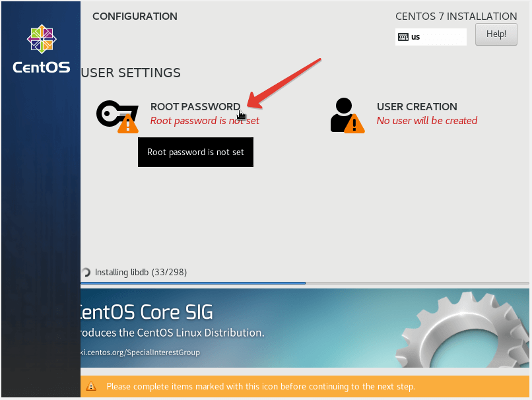Viewport: 532px width, 400px height.
Task: Click the package installation progress bar
Action: [304, 283]
